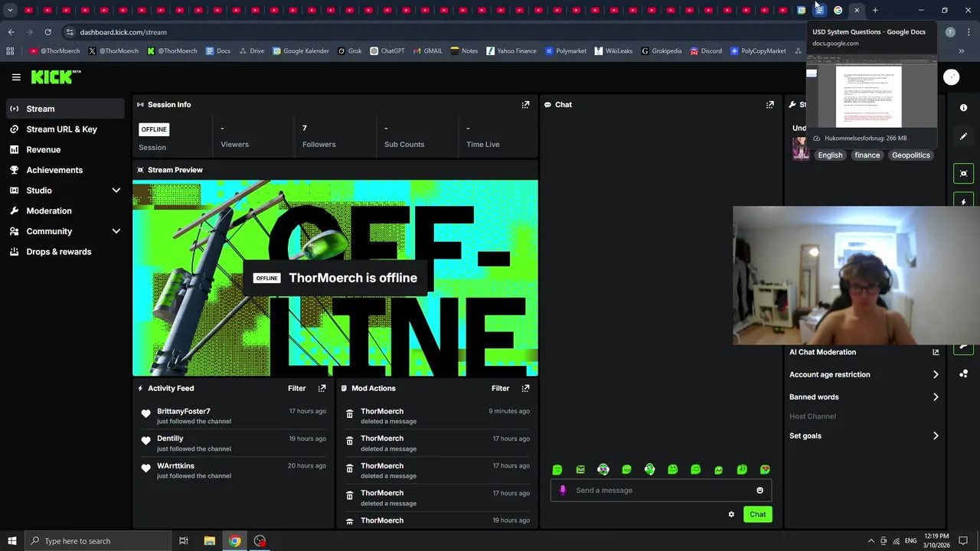Click the KICK logo
980x551 pixels.
[55, 77]
